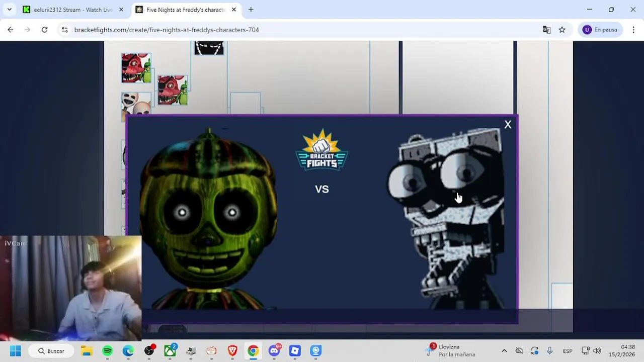This screenshot has width=644, height=362.
Task: Open the ESP language switcher
Action: [x=568, y=351]
